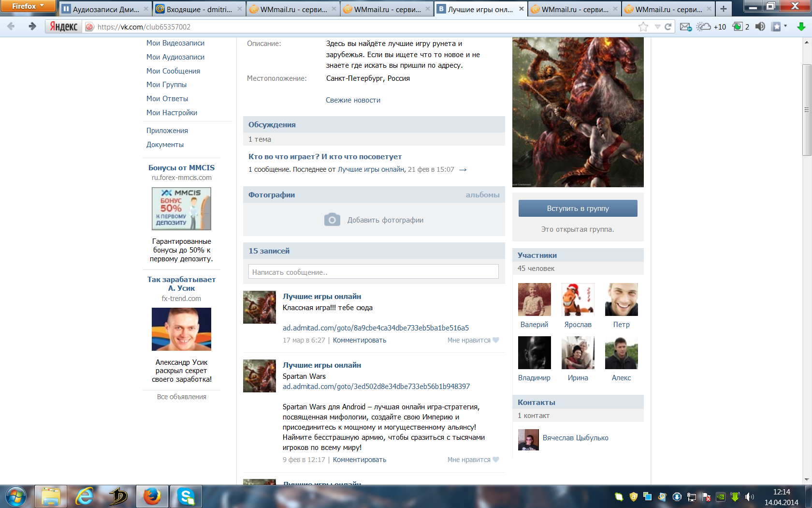Open the mail envelope toolbar icon

pos(686,27)
